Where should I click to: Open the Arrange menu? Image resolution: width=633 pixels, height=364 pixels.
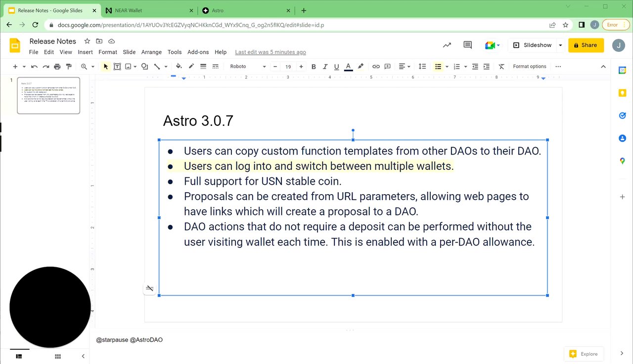(151, 52)
